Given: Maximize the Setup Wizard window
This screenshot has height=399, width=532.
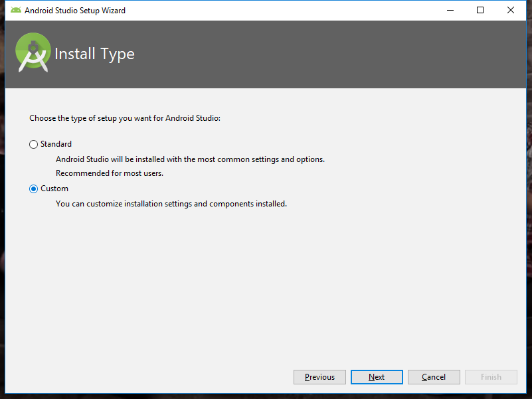Looking at the screenshot, I should [480, 10].
